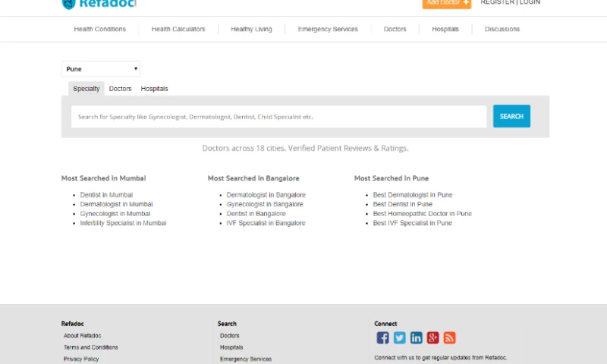Click the orange Add Doctor button
607x364 pixels.
pos(447,4)
